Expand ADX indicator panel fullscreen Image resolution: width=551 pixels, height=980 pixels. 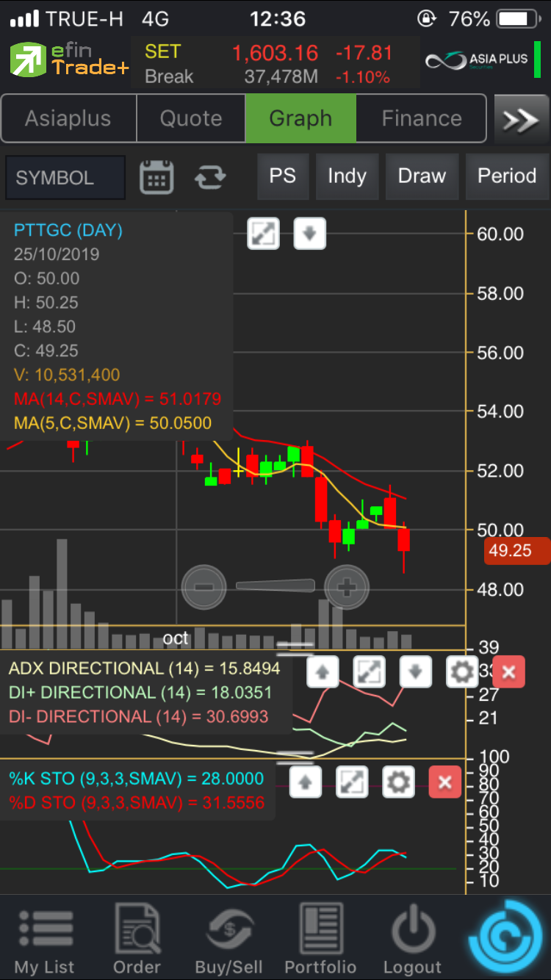tap(369, 671)
